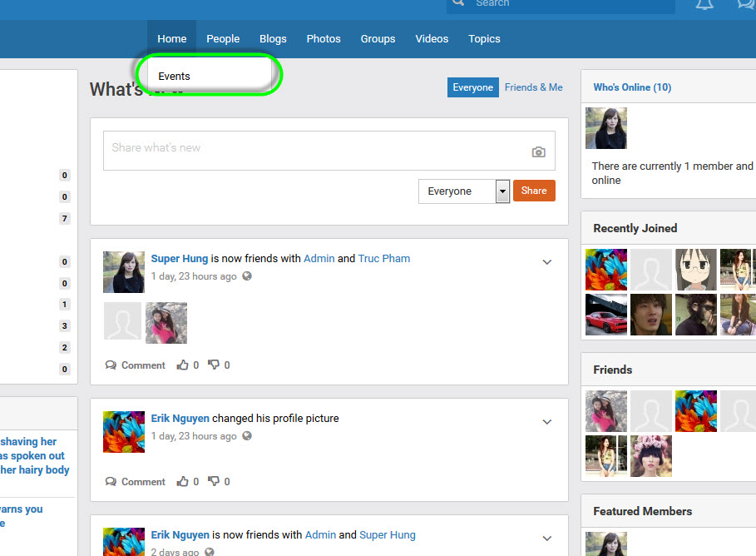Image resolution: width=756 pixels, height=556 pixels.
Task: Click the camera icon in share box
Action: pyautogui.click(x=539, y=152)
